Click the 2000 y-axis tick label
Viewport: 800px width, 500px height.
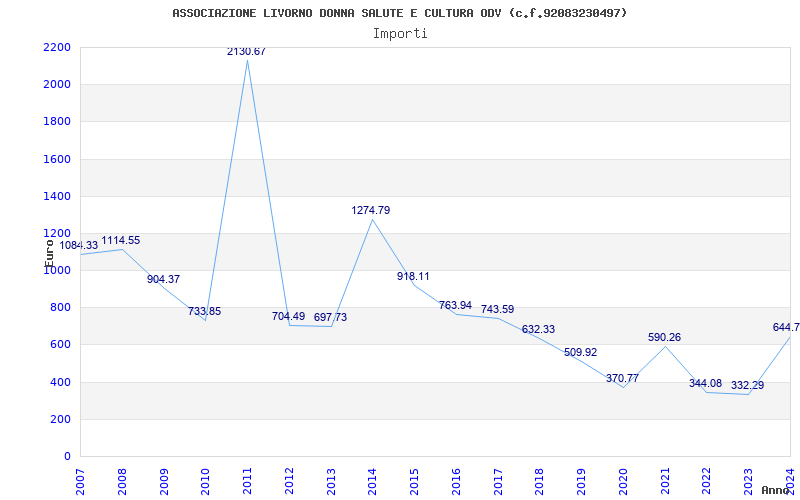[x=57, y=85]
